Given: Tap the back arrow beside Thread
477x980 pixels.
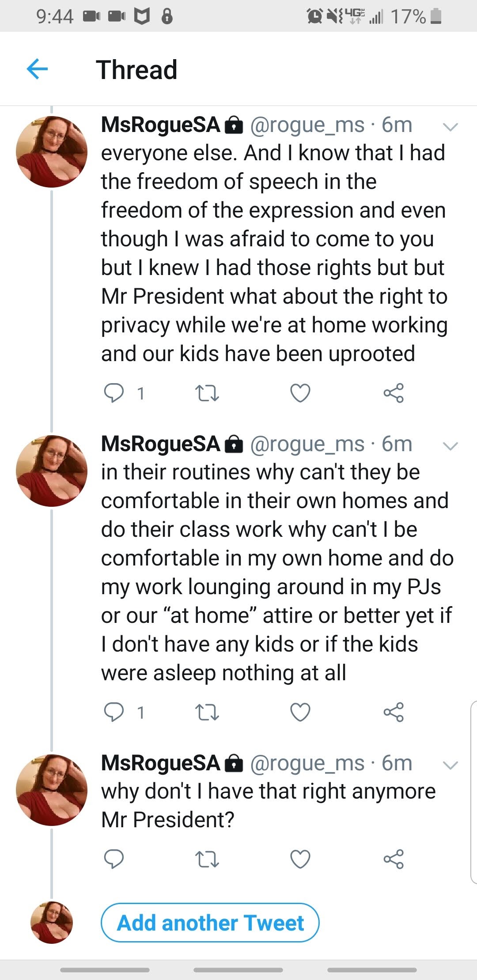Looking at the screenshot, I should tap(37, 69).
